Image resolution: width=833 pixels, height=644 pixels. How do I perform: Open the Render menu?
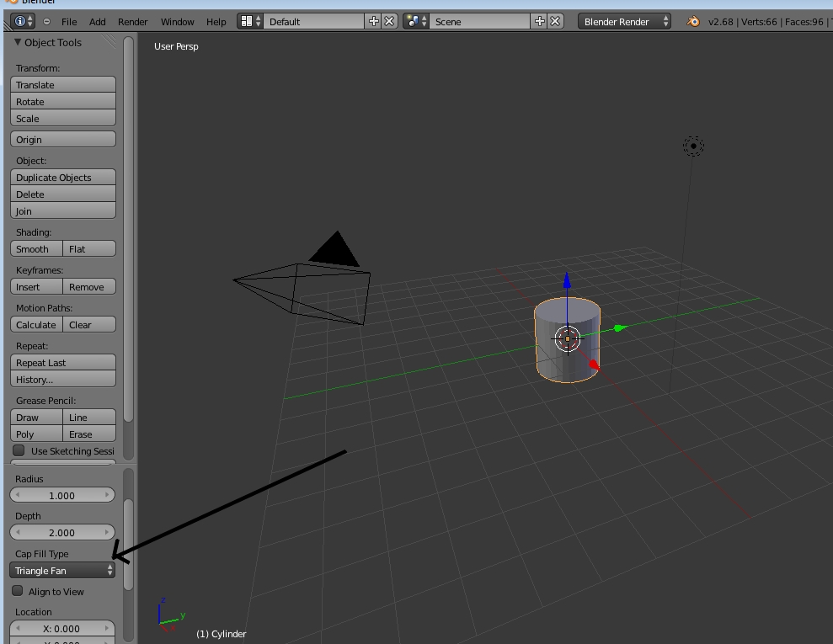tap(133, 22)
